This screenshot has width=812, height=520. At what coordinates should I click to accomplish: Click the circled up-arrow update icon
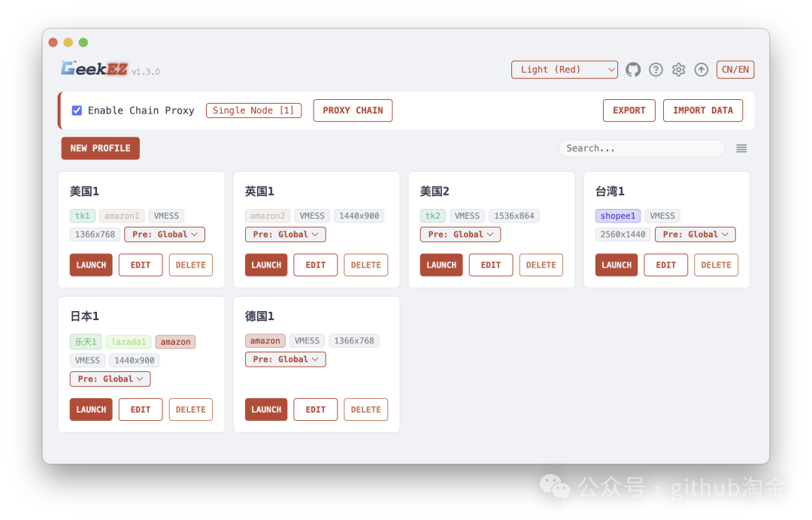point(701,69)
